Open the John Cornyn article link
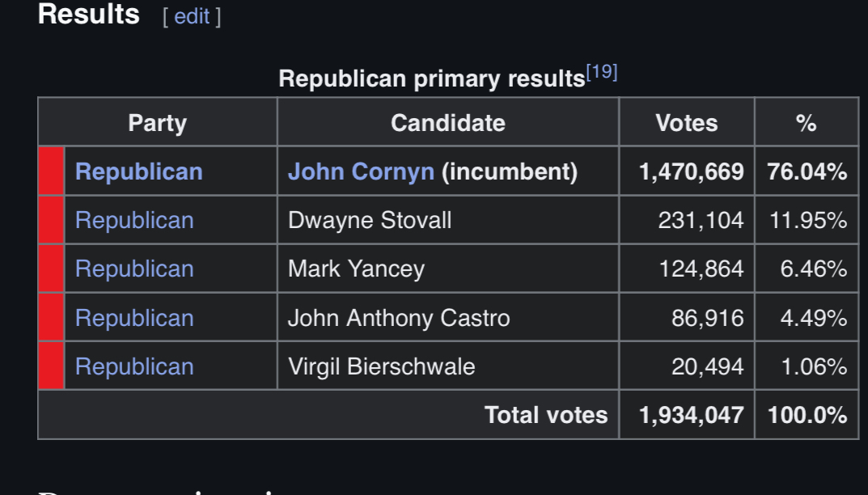The width and height of the screenshot is (868, 495). point(361,171)
